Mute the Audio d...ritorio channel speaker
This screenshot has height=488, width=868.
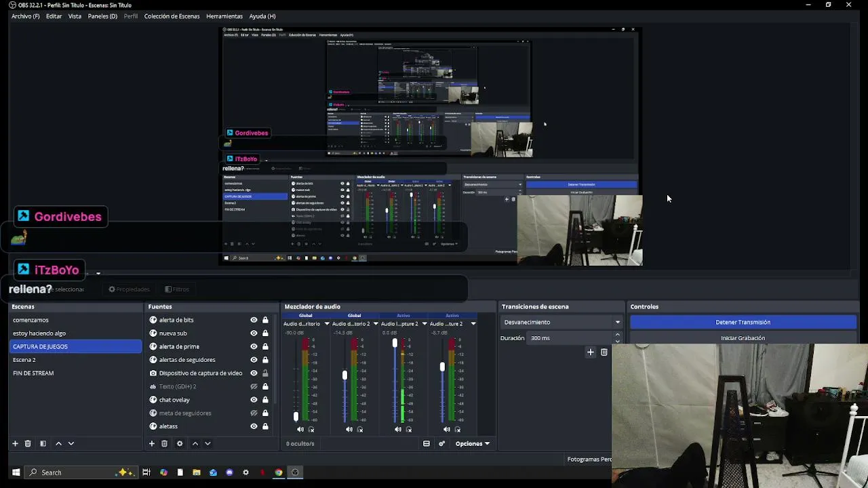(x=300, y=429)
